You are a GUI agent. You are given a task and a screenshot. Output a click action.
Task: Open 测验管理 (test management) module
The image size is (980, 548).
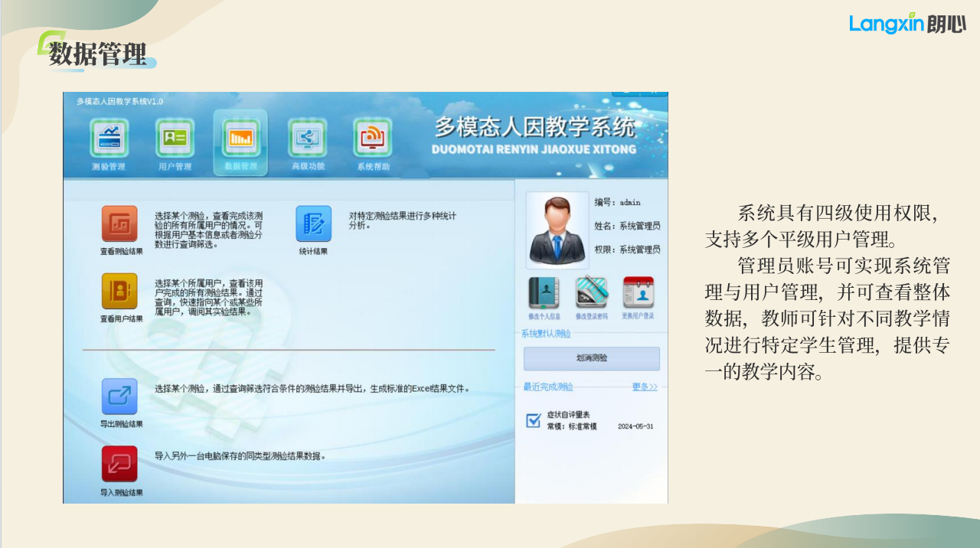pos(109,140)
